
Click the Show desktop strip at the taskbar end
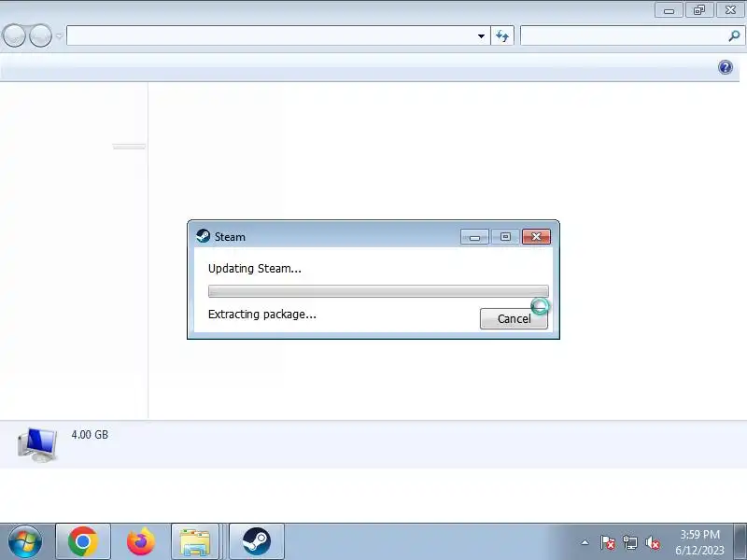[x=740, y=541]
